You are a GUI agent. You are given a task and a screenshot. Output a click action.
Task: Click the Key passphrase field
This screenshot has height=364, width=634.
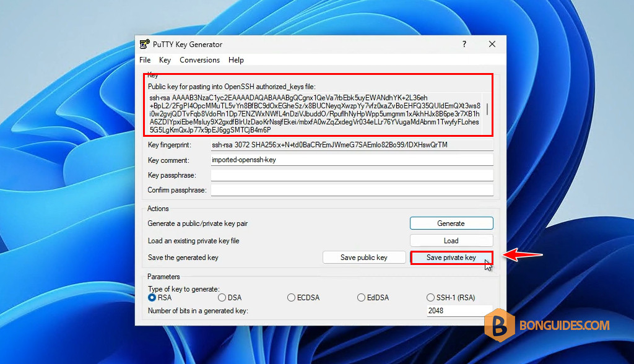352,175
